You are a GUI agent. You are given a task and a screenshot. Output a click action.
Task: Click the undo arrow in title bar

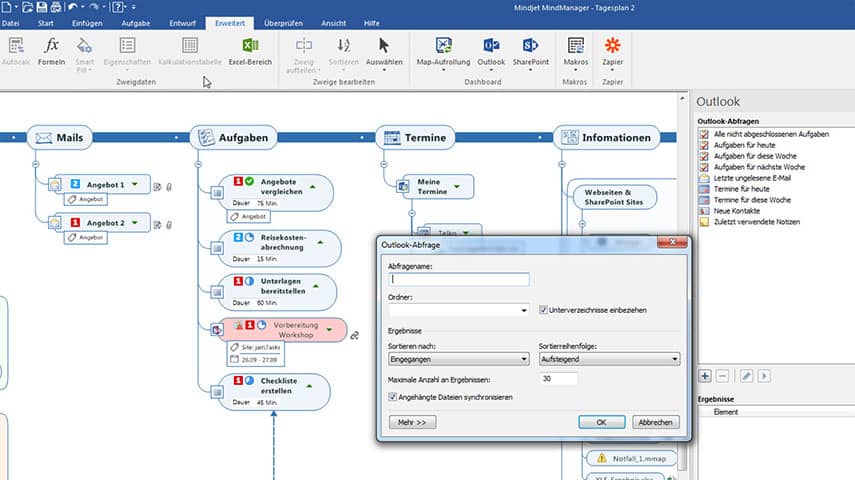pos(73,8)
